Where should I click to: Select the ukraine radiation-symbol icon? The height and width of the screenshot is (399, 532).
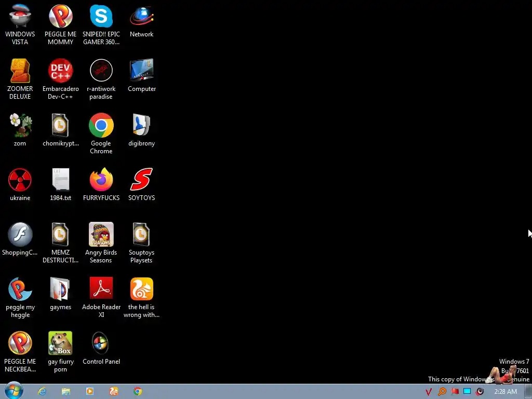point(20,184)
